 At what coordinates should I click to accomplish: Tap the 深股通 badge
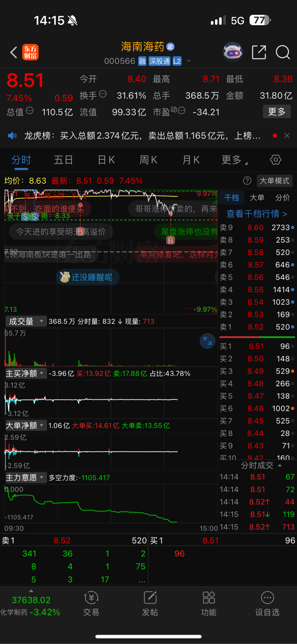pos(159,61)
